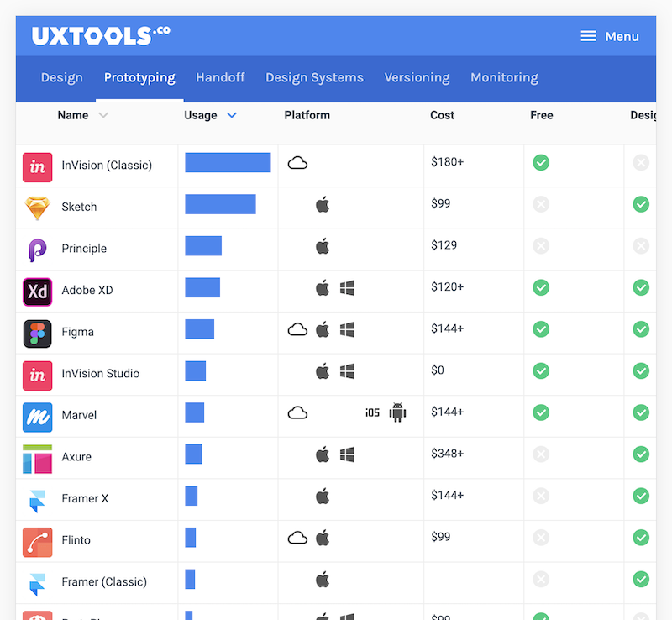Click the $129 cost for Principle
Image resolution: width=672 pixels, height=620 pixels.
point(444,245)
